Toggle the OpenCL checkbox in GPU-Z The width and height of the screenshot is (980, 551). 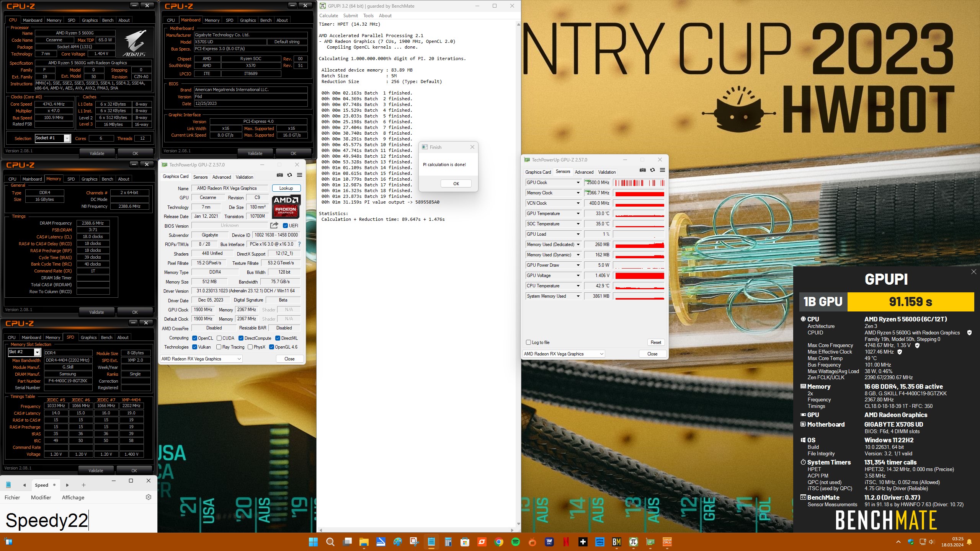coord(194,338)
